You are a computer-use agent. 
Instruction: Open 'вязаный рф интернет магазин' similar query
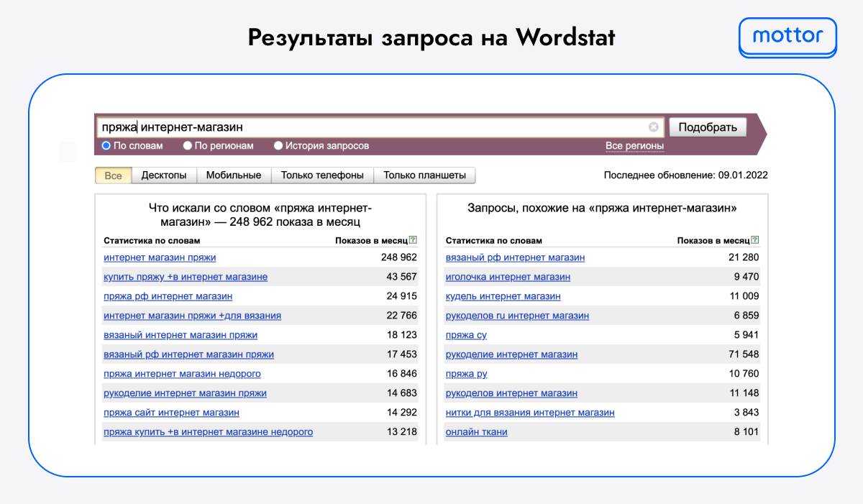(516, 257)
